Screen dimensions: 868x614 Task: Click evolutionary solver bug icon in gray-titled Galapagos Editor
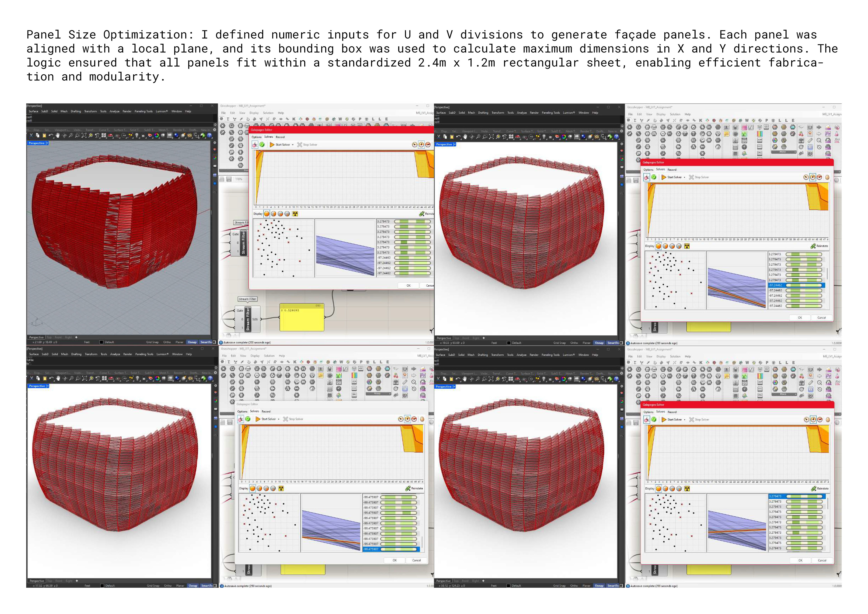tap(241, 419)
